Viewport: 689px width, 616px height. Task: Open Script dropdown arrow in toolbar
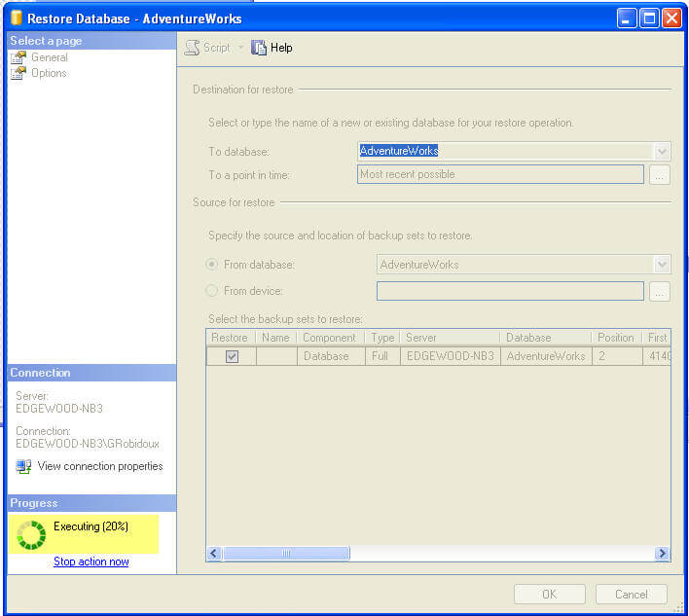(240, 48)
